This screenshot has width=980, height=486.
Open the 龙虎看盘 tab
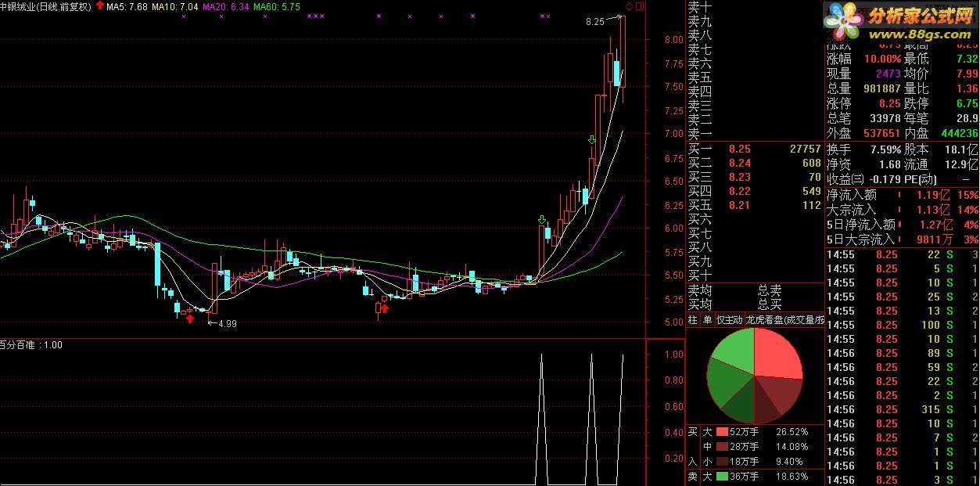click(x=784, y=319)
